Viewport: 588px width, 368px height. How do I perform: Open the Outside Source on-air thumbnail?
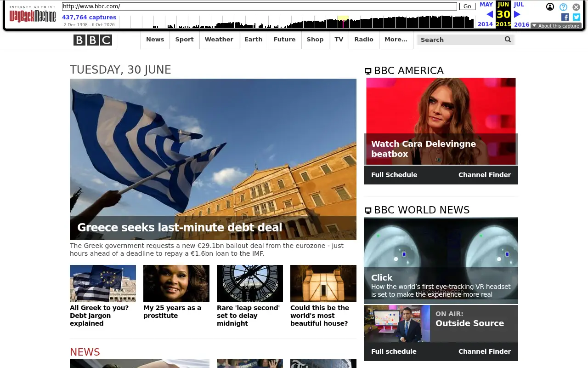click(x=397, y=323)
